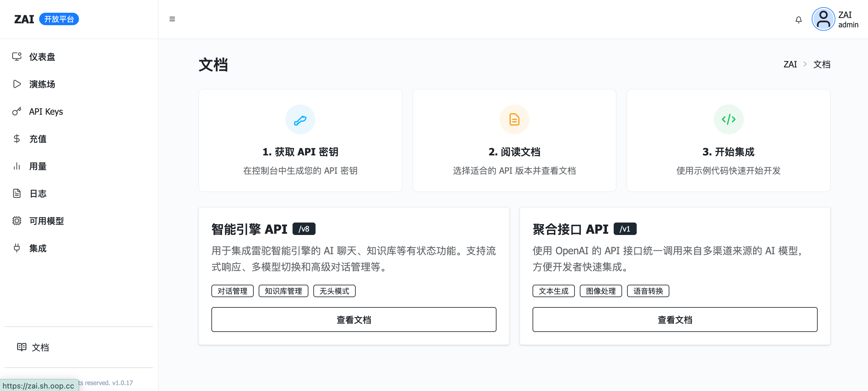Open the admin user avatar
The height and width of the screenshot is (391, 868).
[x=823, y=19]
